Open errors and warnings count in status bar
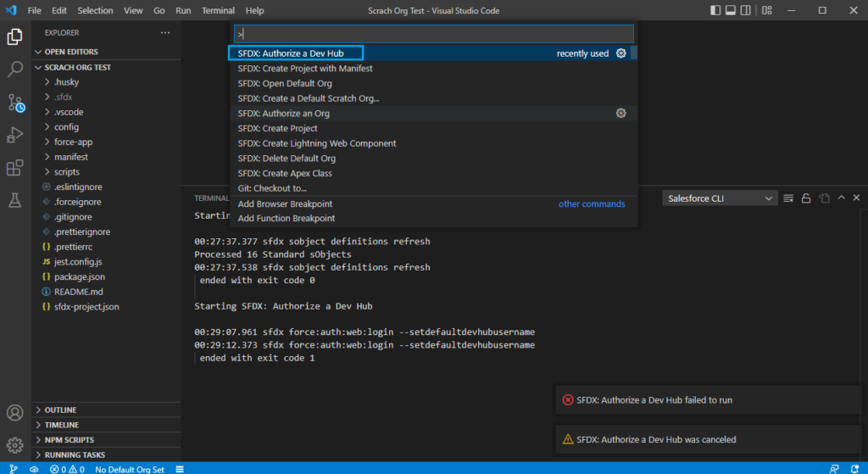Image resolution: width=868 pixels, height=474 pixels. 67,469
